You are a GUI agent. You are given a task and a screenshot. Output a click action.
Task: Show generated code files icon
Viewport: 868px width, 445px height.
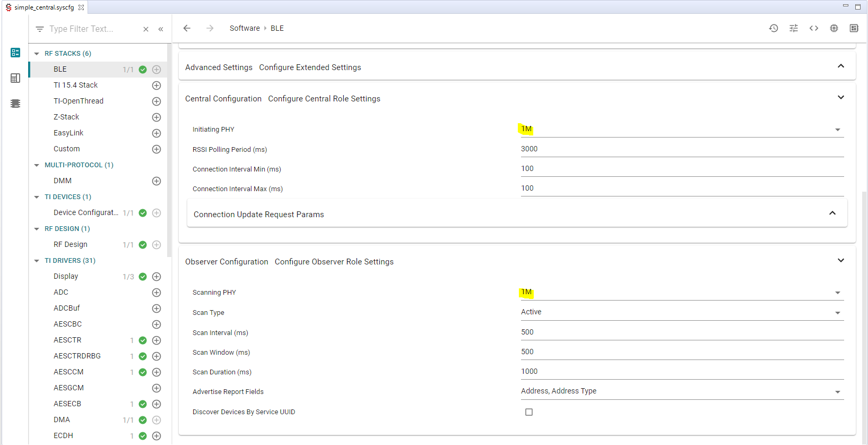[x=814, y=28]
